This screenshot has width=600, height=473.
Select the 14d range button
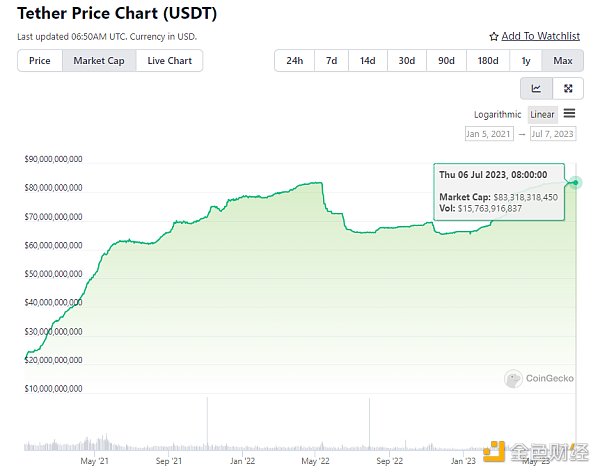pyautogui.click(x=368, y=60)
